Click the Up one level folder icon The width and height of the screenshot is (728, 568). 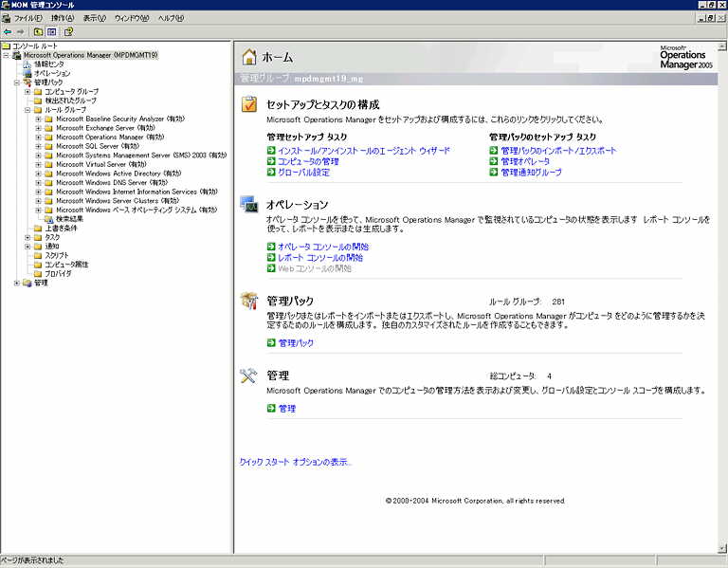[x=39, y=32]
